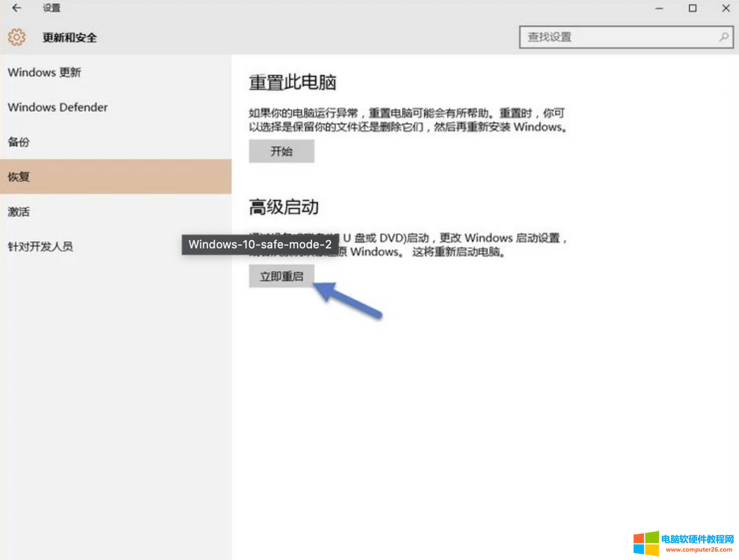This screenshot has height=560, width=739.
Task: Click the settings gear icon
Action: [17, 37]
